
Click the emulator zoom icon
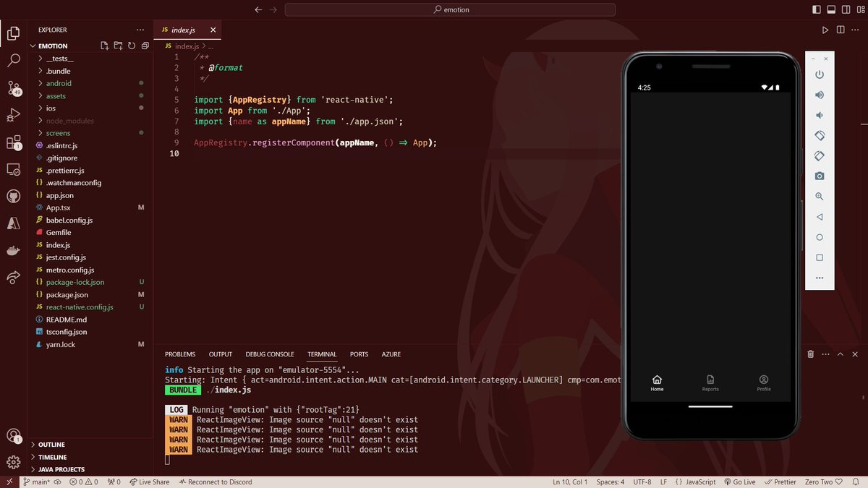[x=820, y=196]
